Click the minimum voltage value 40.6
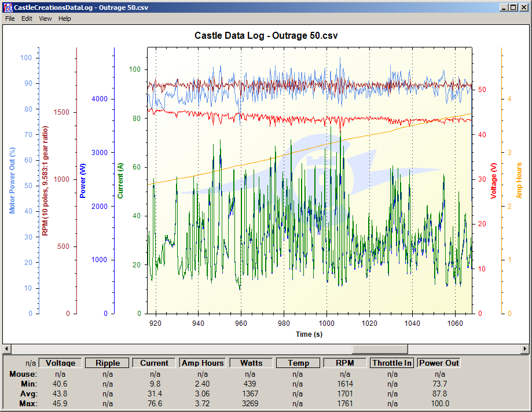Screen dimensions: 532x412 60,384
